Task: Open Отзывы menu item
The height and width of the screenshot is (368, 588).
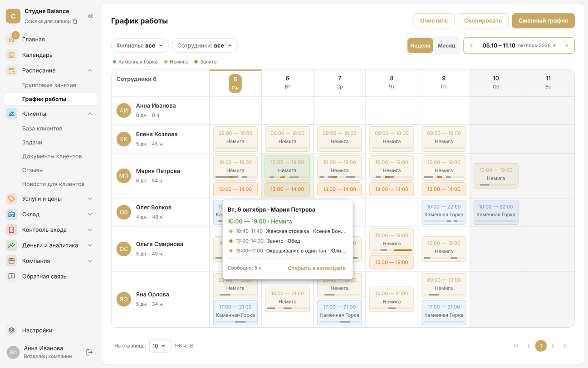Action: tap(33, 170)
